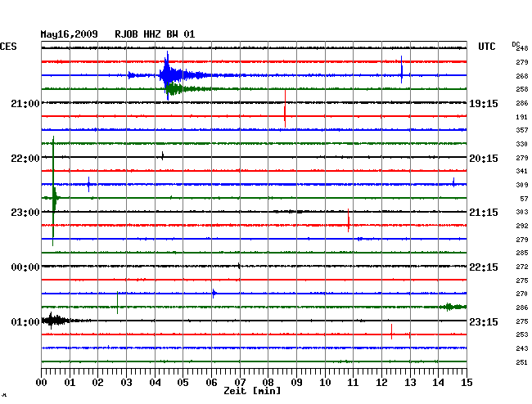Click the UTC timezone label
This screenshot has width=532, height=404.
486,47
